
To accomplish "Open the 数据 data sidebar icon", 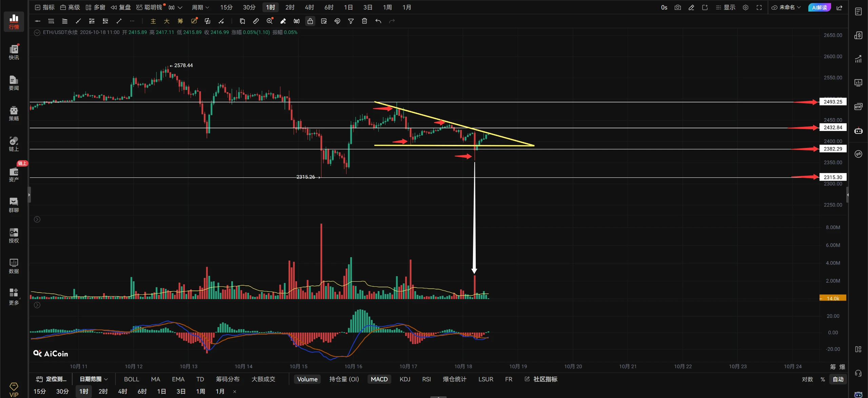I will tap(14, 266).
